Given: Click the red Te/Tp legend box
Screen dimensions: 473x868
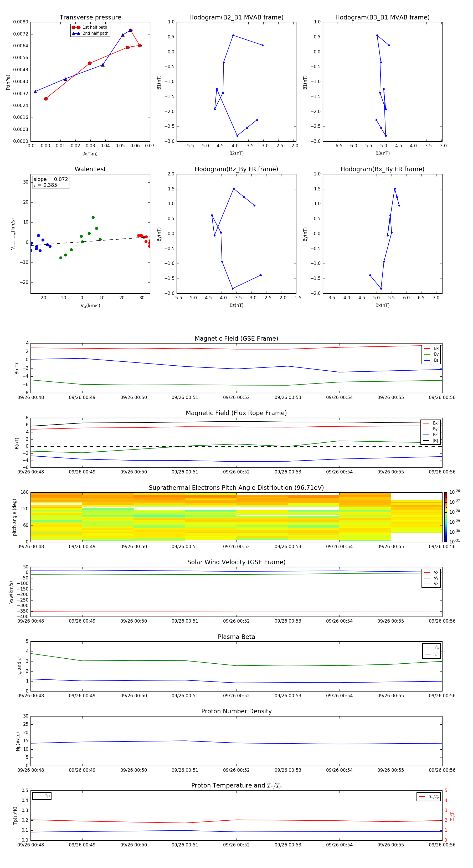Looking at the screenshot, I should point(429,796).
